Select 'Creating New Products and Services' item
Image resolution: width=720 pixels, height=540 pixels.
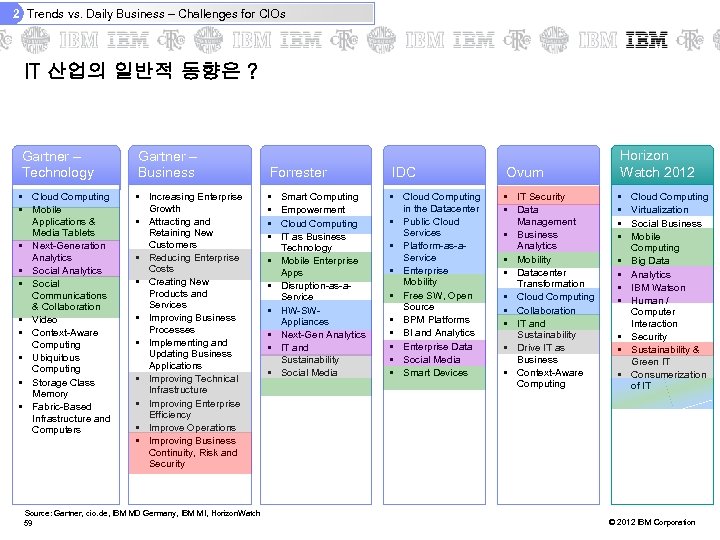pos(179,293)
